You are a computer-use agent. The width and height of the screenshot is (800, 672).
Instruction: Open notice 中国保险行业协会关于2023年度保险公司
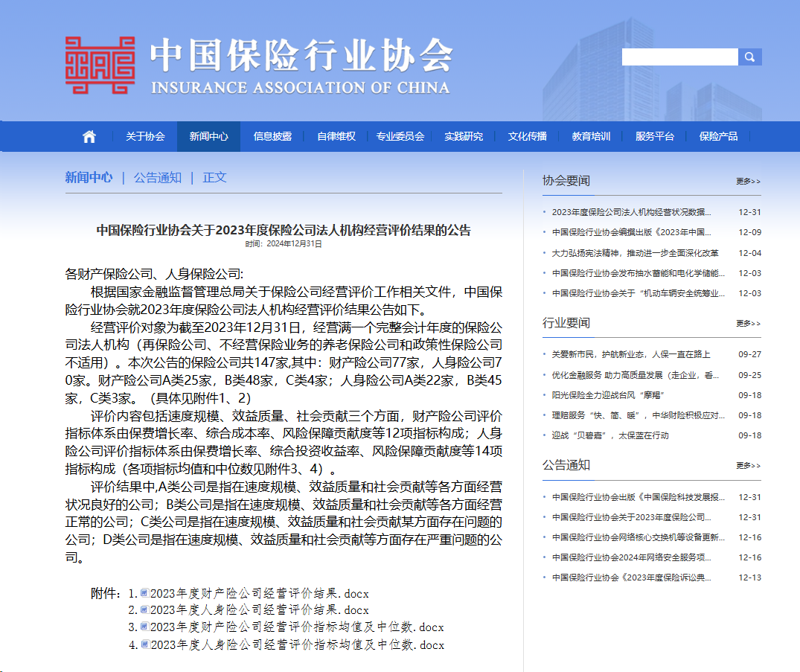[631, 517]
